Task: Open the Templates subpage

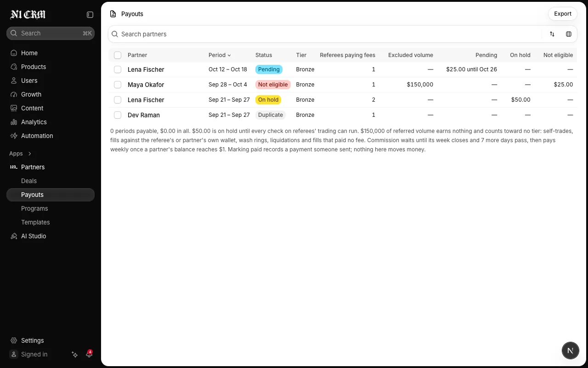Action: [51, 222]
